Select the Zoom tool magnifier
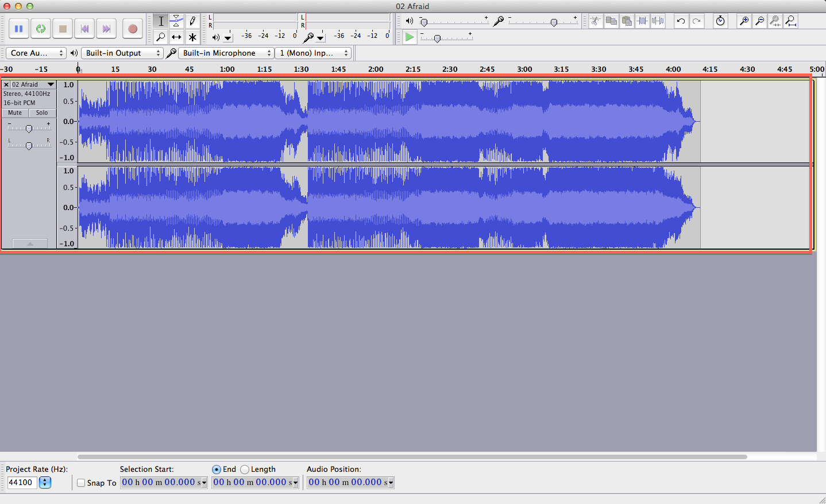This screenshot has height=504, width=826. pos(161,37)
